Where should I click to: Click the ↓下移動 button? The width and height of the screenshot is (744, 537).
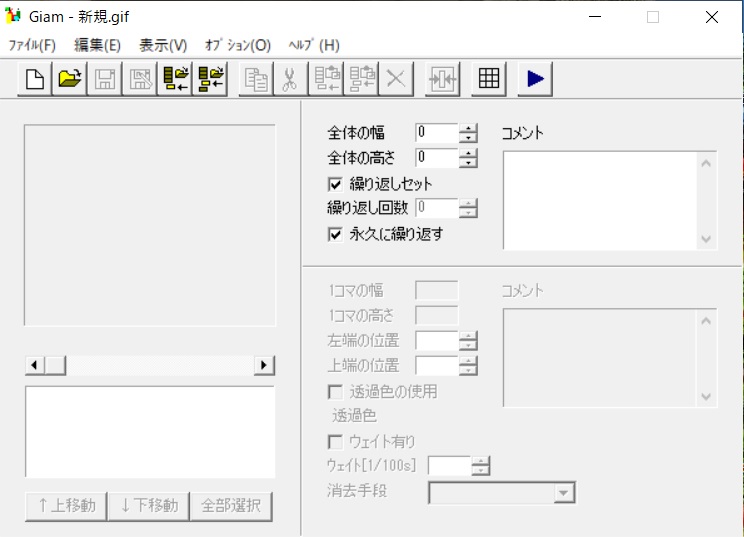[149, 506]
